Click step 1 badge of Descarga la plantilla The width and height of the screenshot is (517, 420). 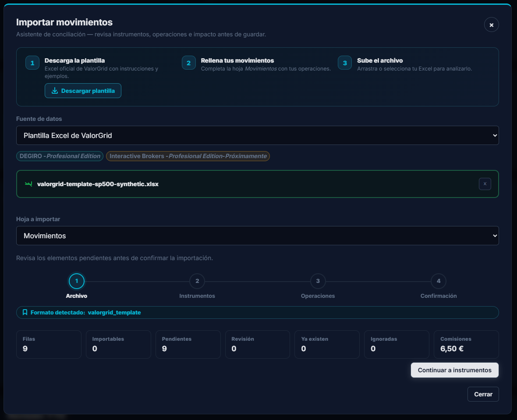32,63
